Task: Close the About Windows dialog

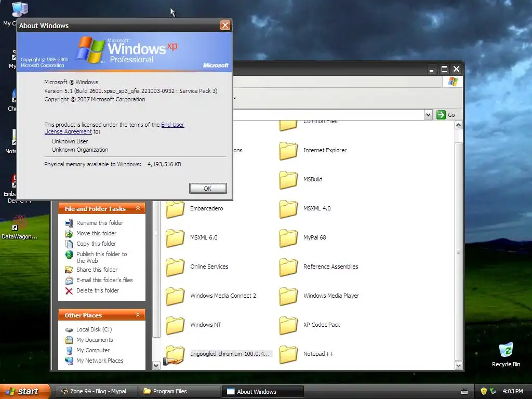Action: coord(225,25)
